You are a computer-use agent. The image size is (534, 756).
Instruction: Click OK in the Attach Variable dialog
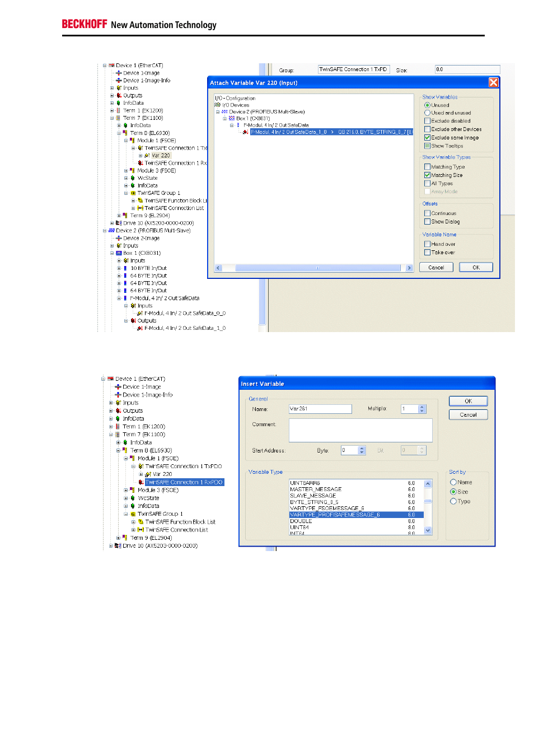coord(476,268)
